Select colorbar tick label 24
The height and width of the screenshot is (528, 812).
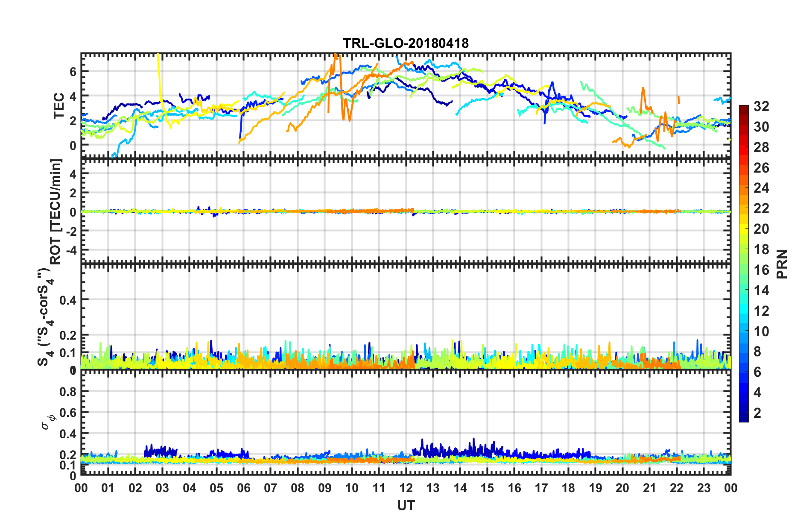[x=761, y=188]
